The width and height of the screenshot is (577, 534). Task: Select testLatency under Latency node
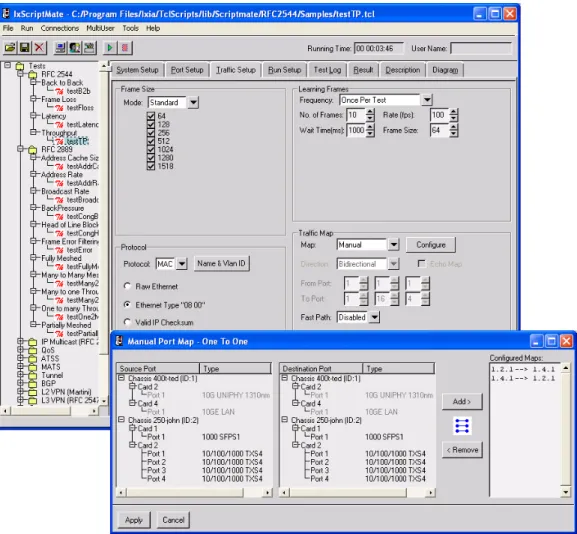82,124
